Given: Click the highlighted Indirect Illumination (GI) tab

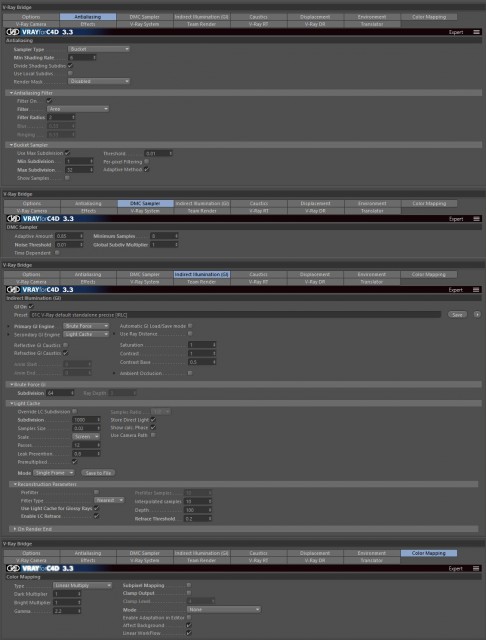Looking at the screenshot, I should [x=202, y=274].
